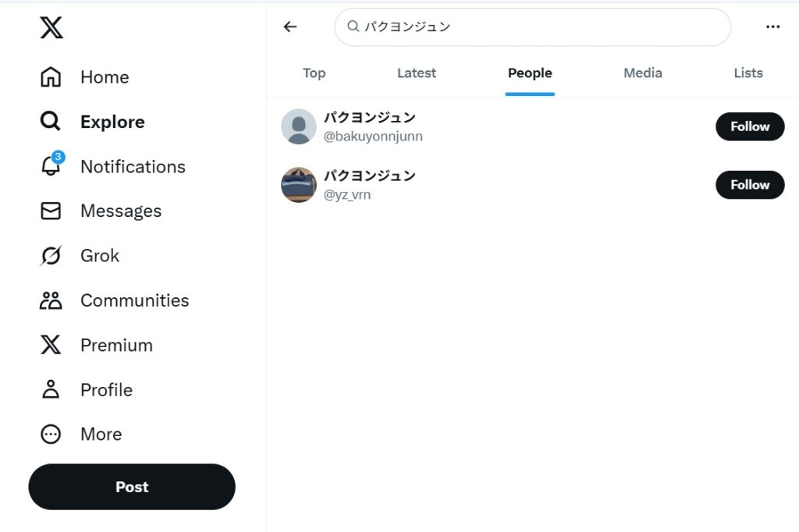Open the Home icon in sidebar

[x=51, y=77]
